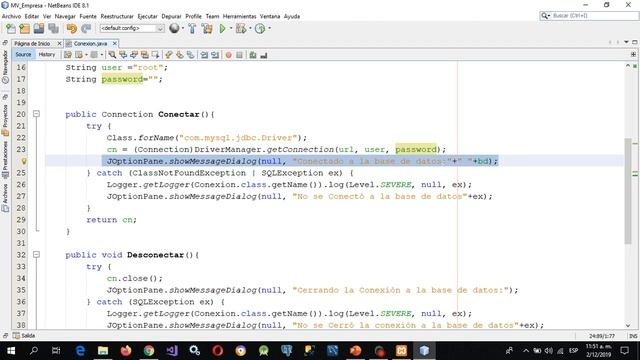This screenshot has height=360, width=640.
Task: Open the Herramientas menu
Action: pyautogui.click(x=240, y=16)
